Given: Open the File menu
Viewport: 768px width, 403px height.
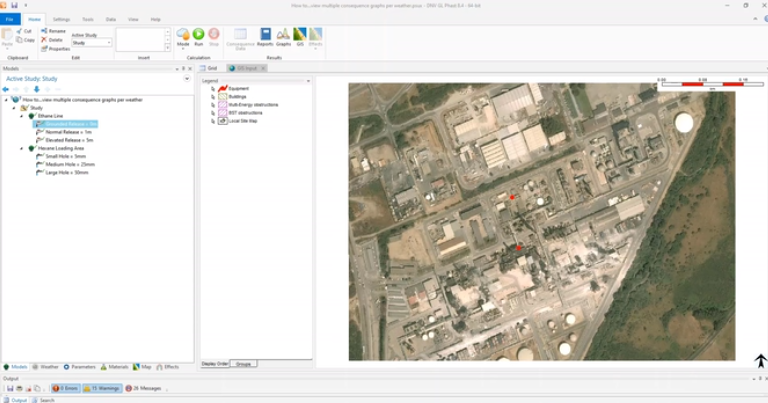Looking at the screenshot, I should (x=10, y=19).
